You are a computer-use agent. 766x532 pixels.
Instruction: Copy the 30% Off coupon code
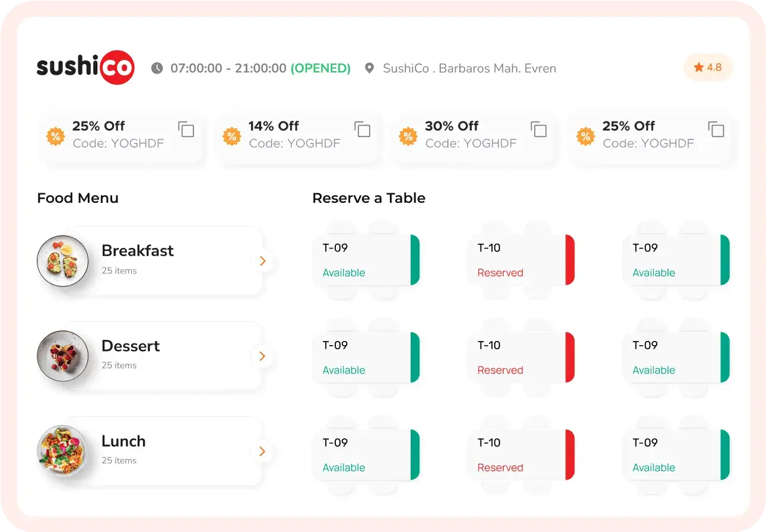(538, 129)
